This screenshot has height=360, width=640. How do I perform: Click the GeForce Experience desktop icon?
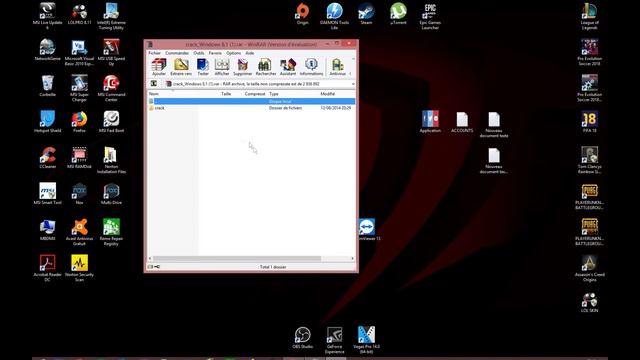[x=334, y=340]
